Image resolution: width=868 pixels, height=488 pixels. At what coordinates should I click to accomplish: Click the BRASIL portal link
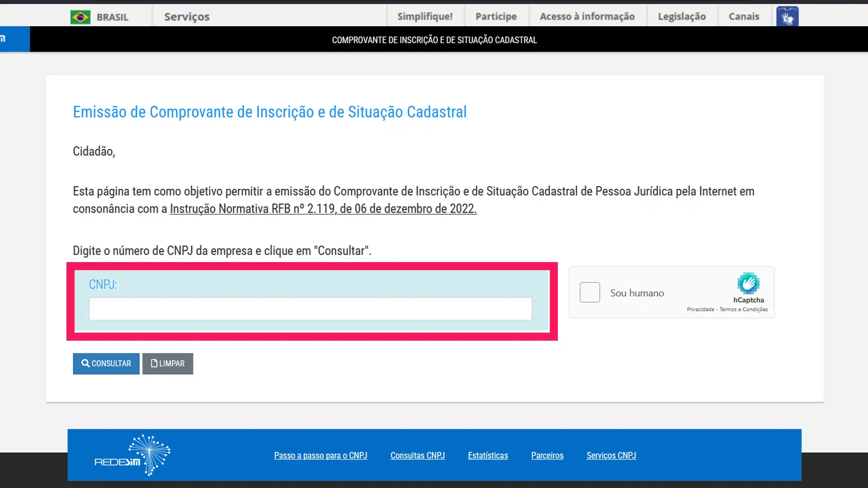pyautogui.click(x=112, y=17)
